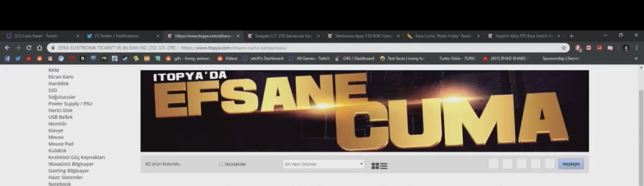This screenshot has height=186, width=644.
Task: Close the Canlı Panel Twitch tab
Action: pos(78,36)
